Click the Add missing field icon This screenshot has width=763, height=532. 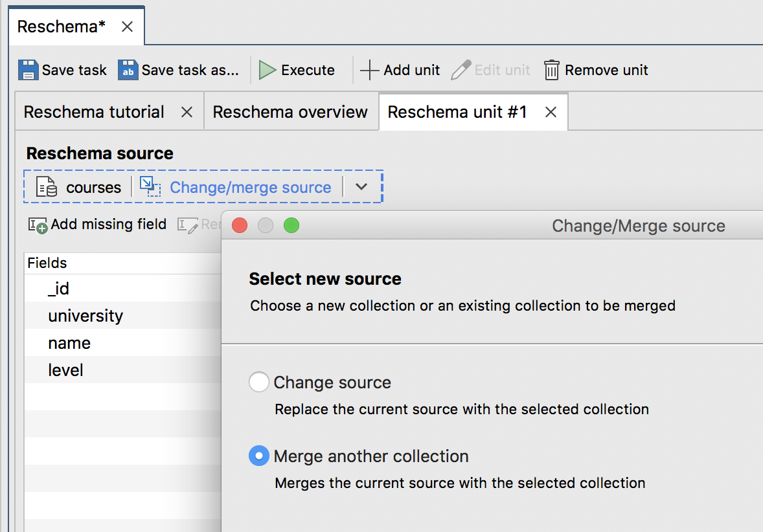click(x=38, y=224)
